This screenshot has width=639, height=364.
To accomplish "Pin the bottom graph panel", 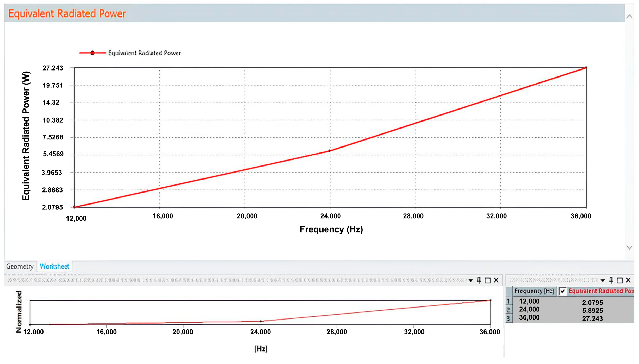I will 479,280.
